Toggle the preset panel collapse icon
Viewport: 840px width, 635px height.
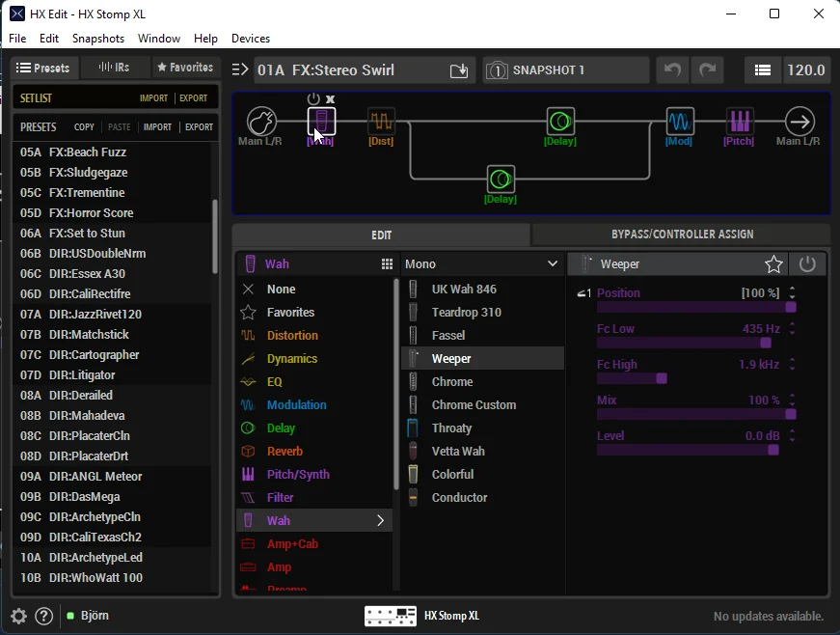pos(240,69)
